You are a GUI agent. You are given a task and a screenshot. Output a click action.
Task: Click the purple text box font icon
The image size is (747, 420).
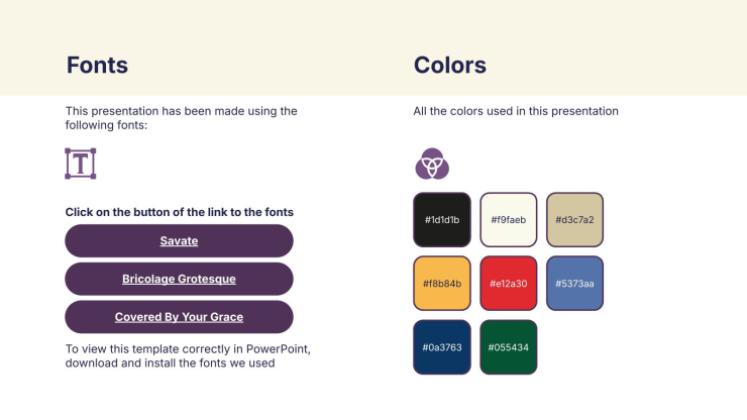point(80,163)
